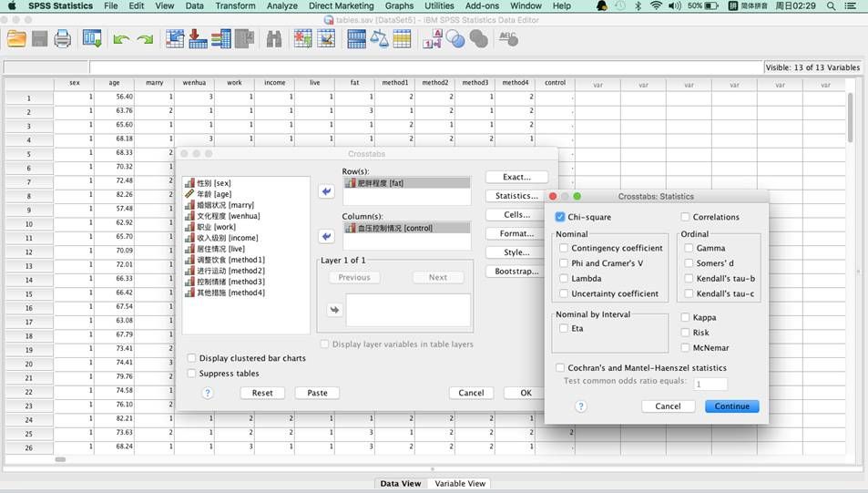
Task: Click Paste in the Crosstabs dialog
Action: [x=317, y=393]
